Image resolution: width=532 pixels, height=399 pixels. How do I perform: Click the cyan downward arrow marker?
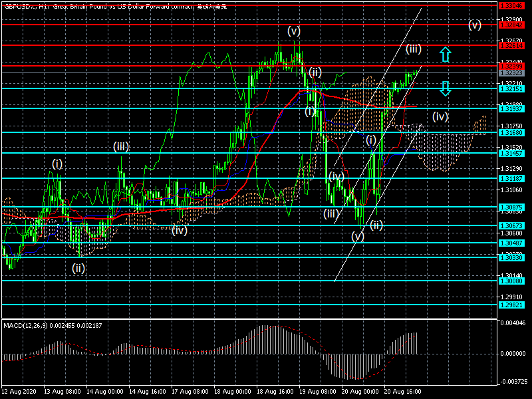pos(446,88)
